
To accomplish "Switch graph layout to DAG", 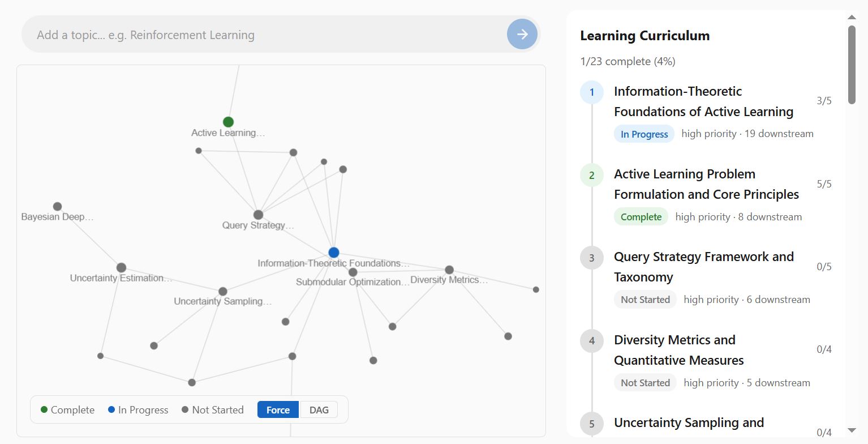I will (319, 410).
